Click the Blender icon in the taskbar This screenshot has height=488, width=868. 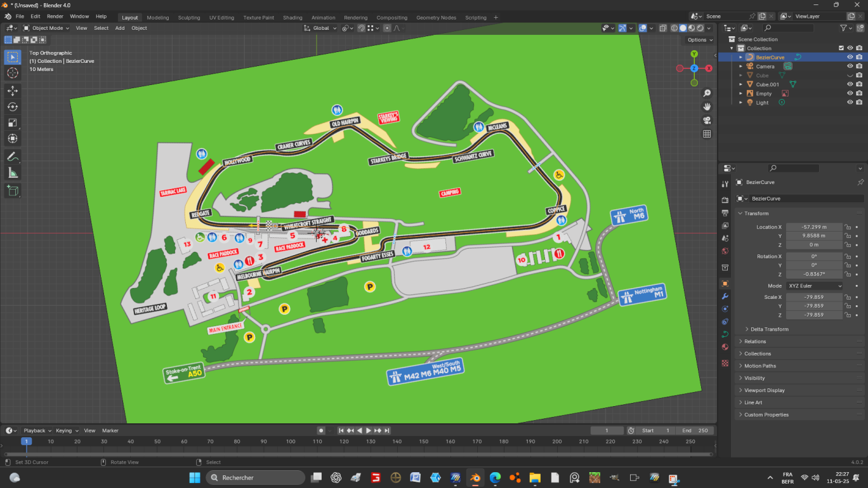[x=475, y=477]
